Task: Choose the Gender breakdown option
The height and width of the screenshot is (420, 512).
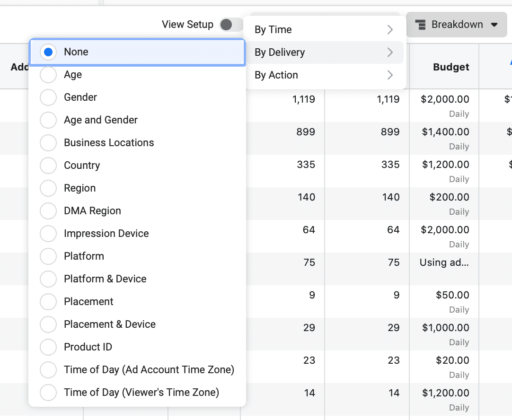Action: tap(48, 97)
